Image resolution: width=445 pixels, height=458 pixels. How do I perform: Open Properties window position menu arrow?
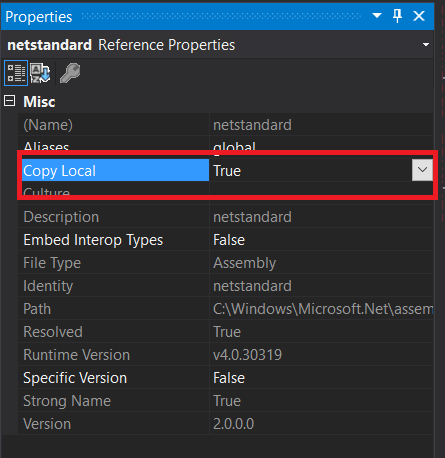pos(377,15)
